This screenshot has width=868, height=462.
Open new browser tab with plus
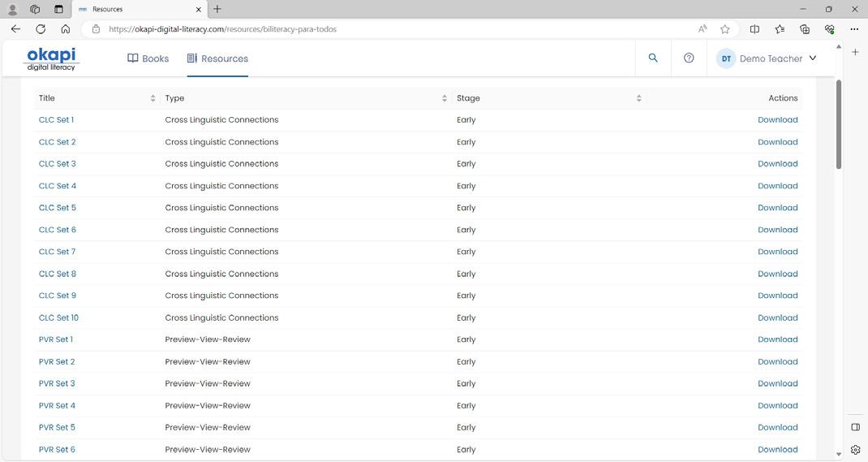point(217,9)
